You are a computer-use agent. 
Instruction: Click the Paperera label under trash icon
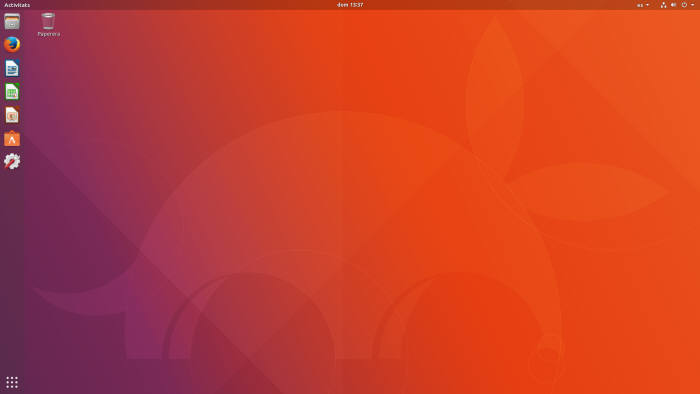49,34
